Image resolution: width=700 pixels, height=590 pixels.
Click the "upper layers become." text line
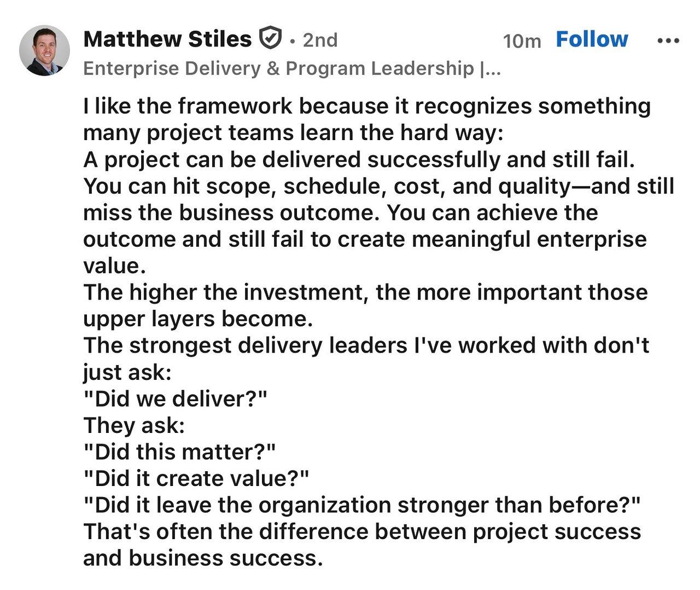198,319
